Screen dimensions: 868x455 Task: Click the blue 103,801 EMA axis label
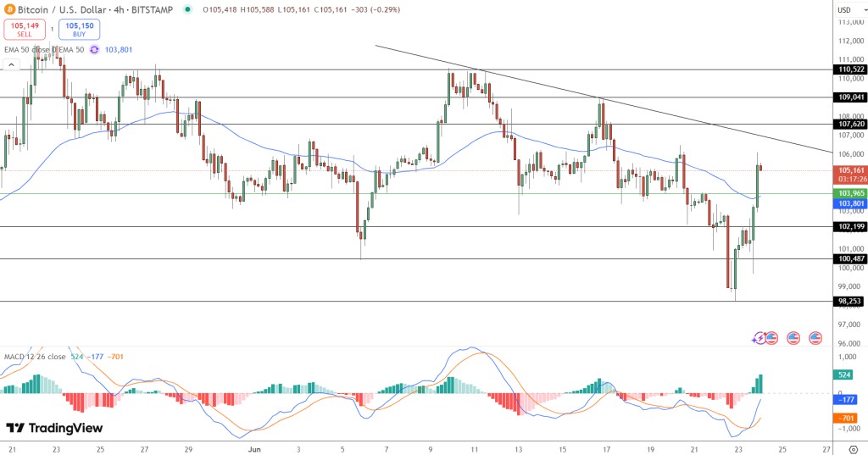851,203
